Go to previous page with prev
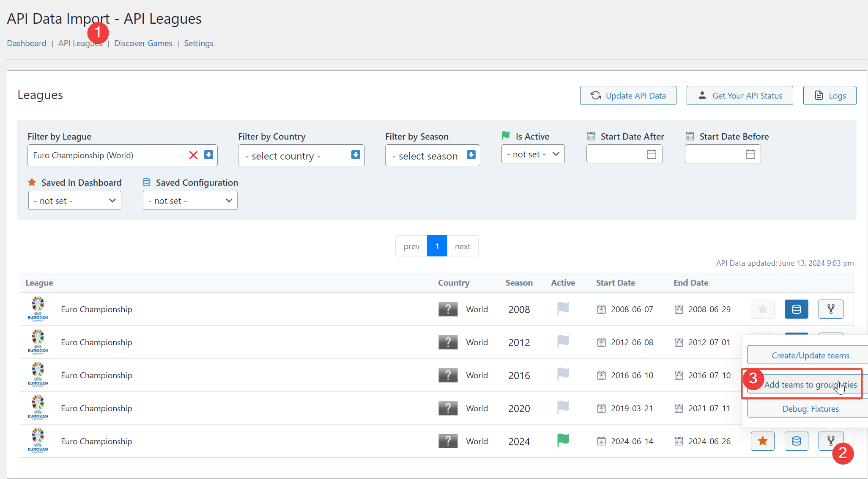 [x=411, y=246]
